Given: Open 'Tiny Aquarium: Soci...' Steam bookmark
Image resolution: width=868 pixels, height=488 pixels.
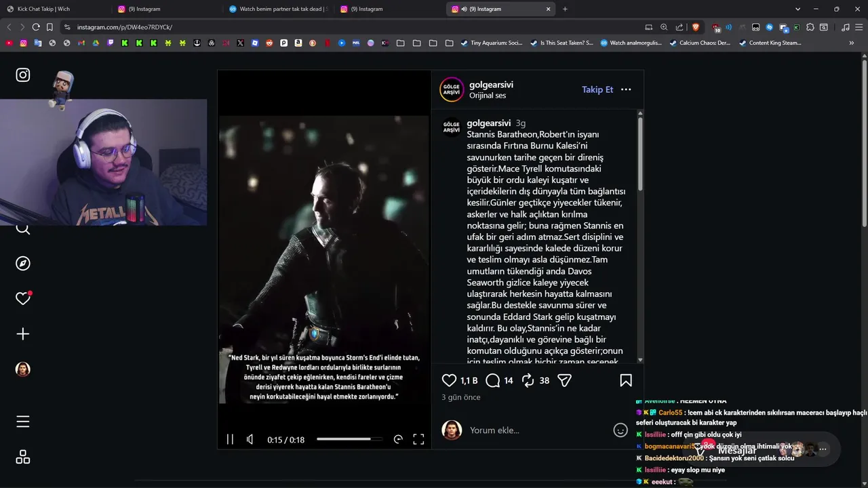Looking at the screenshot, I should click(492, 43).
